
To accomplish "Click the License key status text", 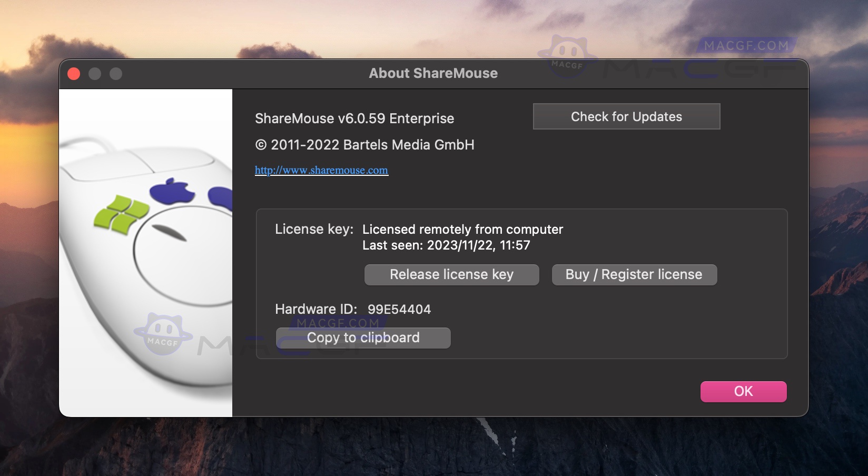I will [462, 229].
